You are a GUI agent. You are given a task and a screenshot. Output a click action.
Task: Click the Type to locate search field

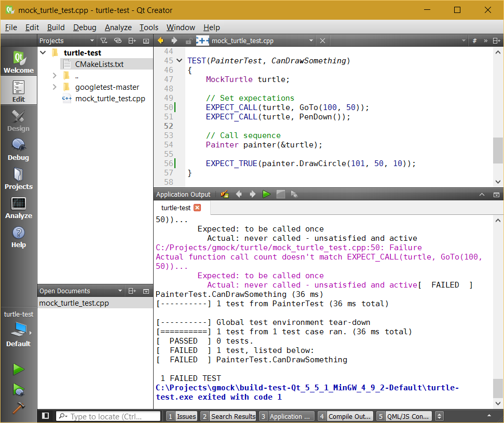108,416
